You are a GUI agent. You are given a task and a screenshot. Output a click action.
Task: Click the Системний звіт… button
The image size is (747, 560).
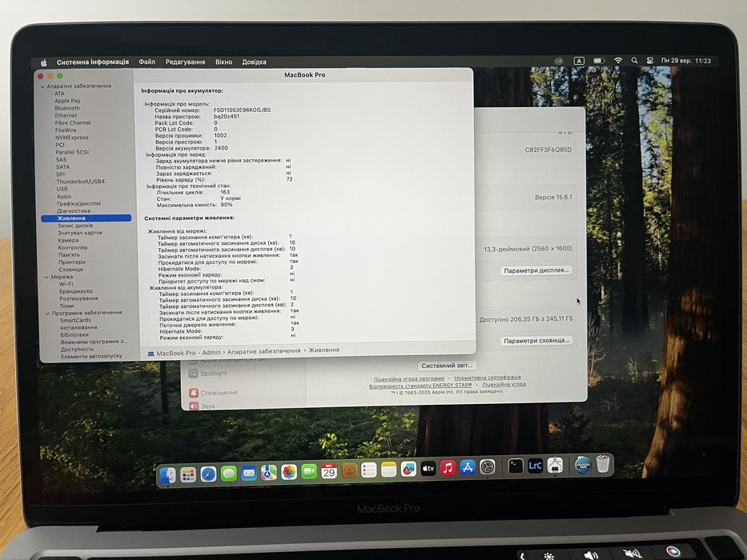tap(447, 366)
